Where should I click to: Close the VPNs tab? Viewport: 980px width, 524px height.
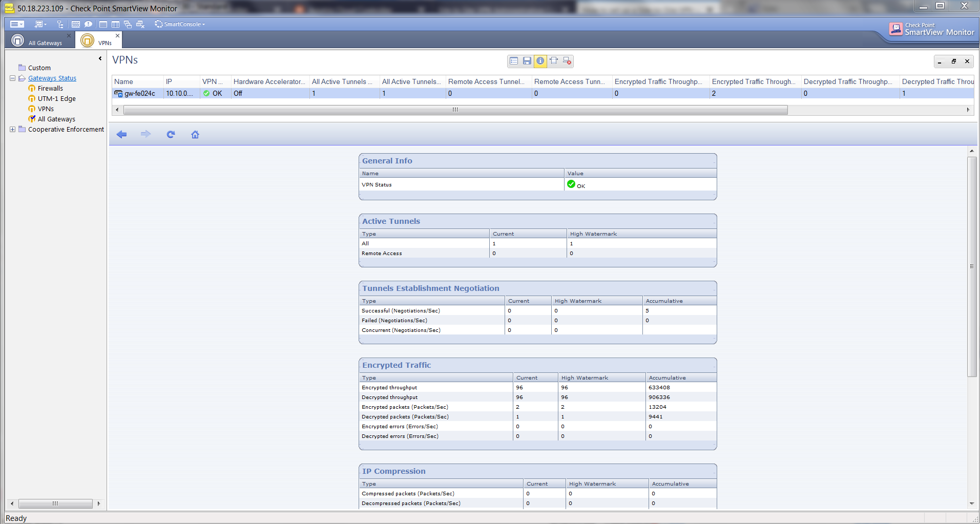pyautogui.click(x=117, y=35)
